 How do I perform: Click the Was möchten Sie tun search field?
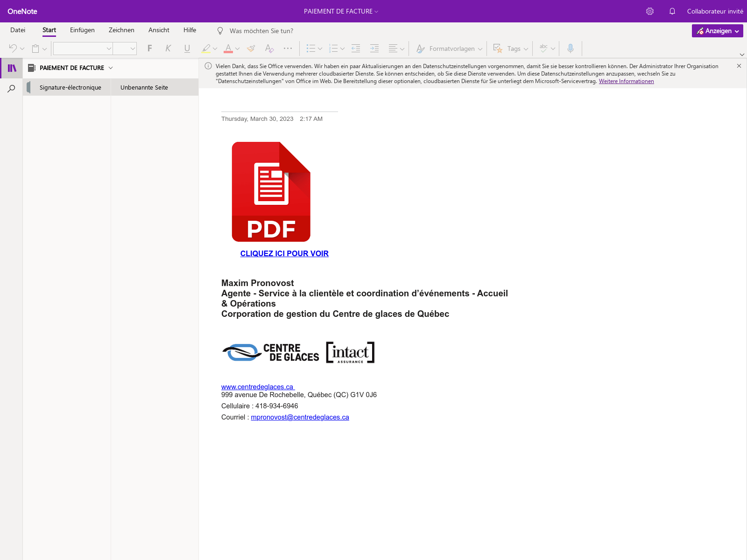click(261, 31)
